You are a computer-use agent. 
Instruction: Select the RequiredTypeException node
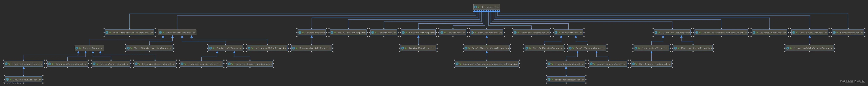(x=418, y=48)
